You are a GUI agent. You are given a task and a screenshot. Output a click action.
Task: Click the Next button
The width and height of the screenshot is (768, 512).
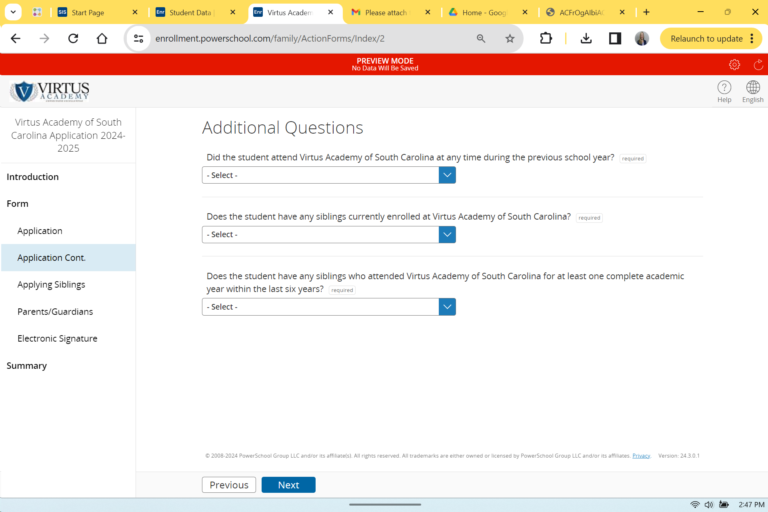(x=288, y=485)
